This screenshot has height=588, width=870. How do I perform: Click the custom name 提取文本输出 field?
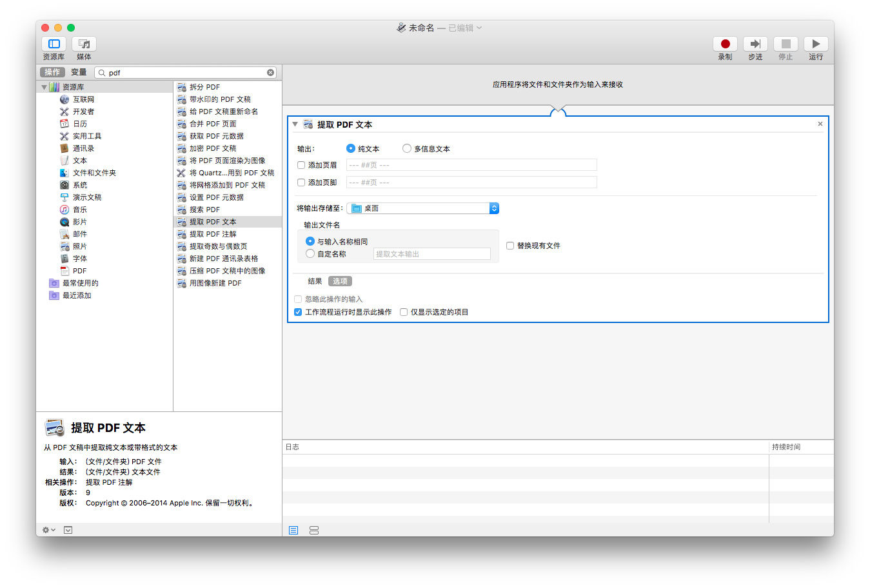[x=432, y=254]
